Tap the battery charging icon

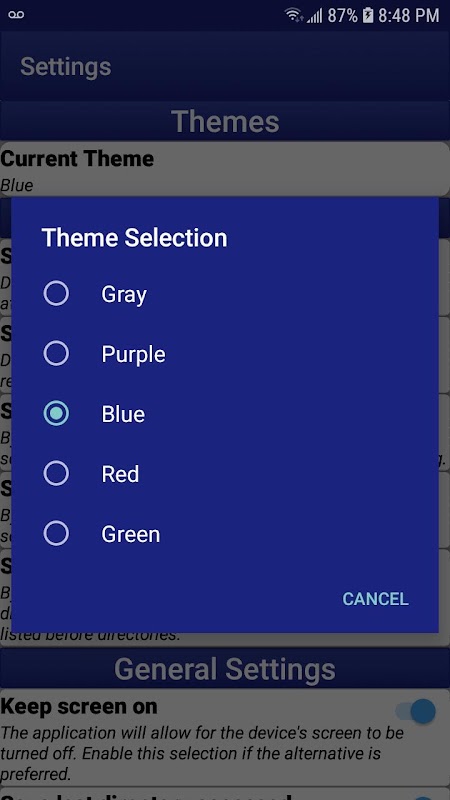[368, 15]
